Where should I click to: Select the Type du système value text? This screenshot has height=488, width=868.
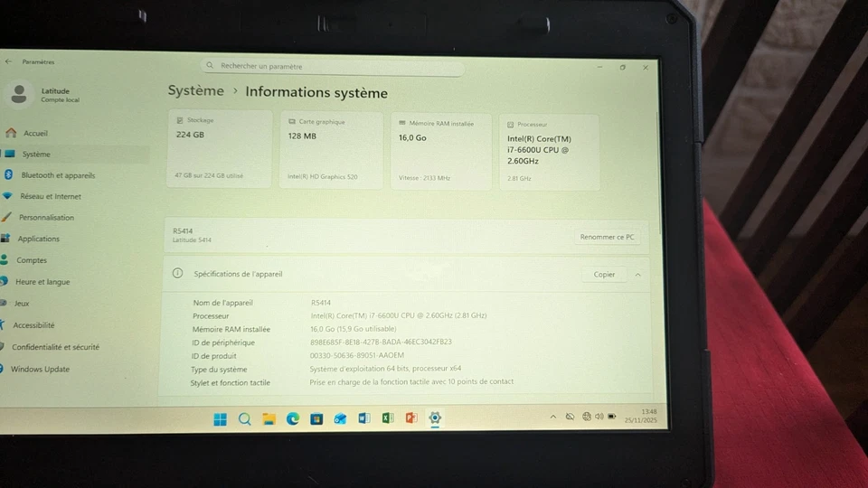click(x=385, y=369)
